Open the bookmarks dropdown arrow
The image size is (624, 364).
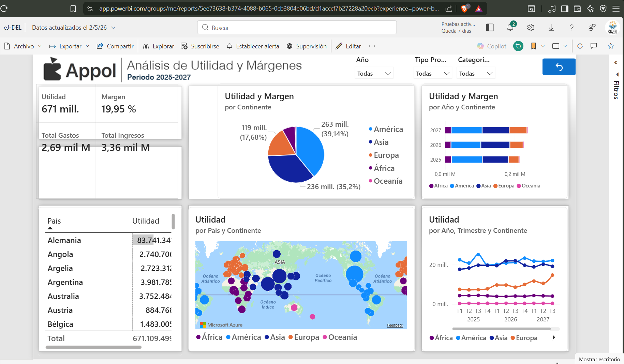[543, 46]
